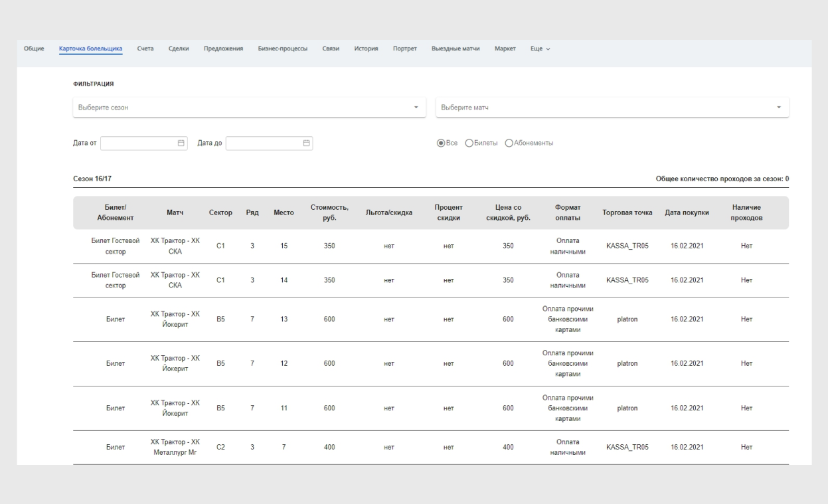Choose the 'Абонементы' radio option
This screenshot has height=504, width=828.
tap(509, 143)
